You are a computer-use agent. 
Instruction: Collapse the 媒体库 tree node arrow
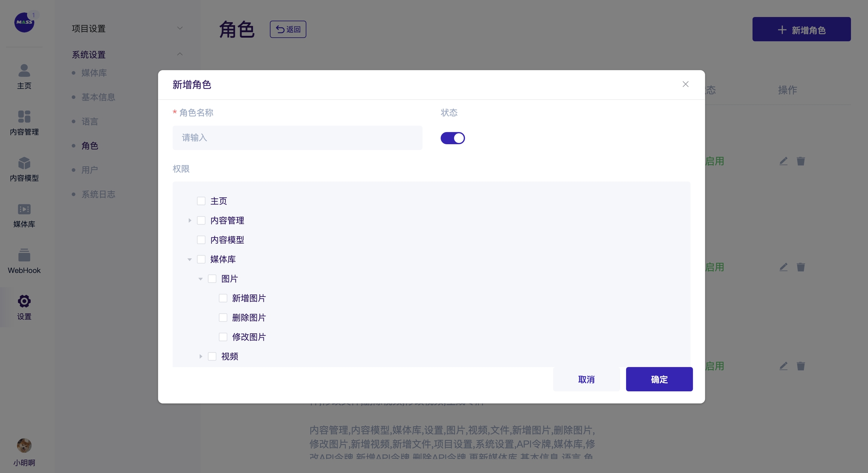(x=190, y=259)
